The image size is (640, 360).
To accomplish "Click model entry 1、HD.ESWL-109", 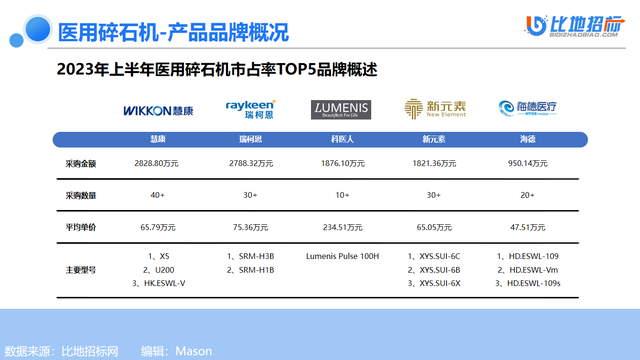I will click(x=527, y=256).
